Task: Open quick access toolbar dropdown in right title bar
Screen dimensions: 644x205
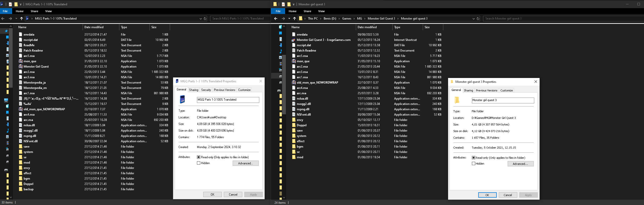Action: point(293,4)
